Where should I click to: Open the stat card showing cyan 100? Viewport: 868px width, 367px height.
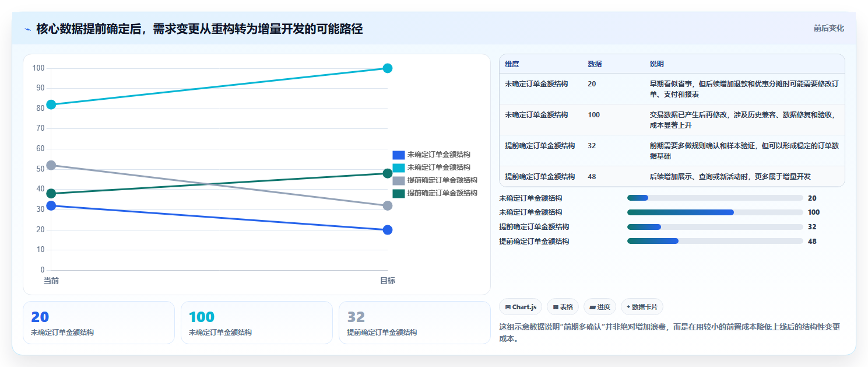point(256,323)
